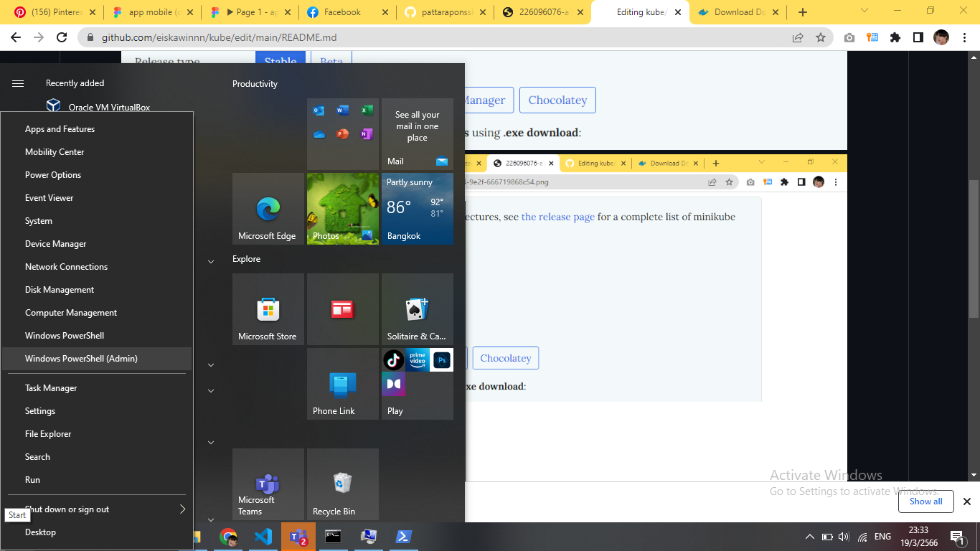Open the TikTok icon in the Play tile

[393, 359]
